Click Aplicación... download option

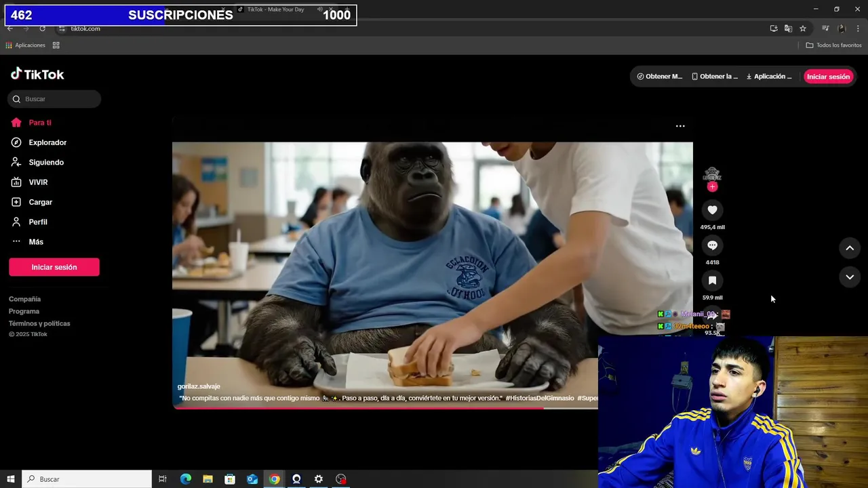769,77
